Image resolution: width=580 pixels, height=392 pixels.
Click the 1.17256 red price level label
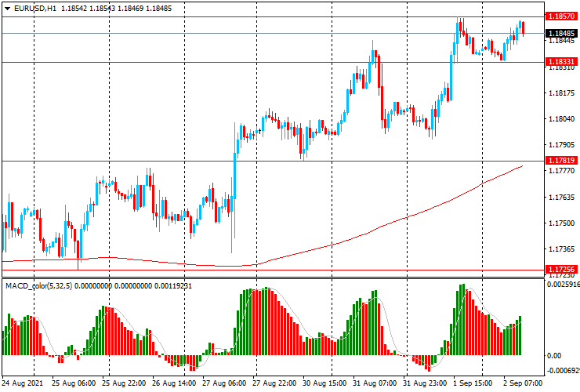click(x=561, y=269)
